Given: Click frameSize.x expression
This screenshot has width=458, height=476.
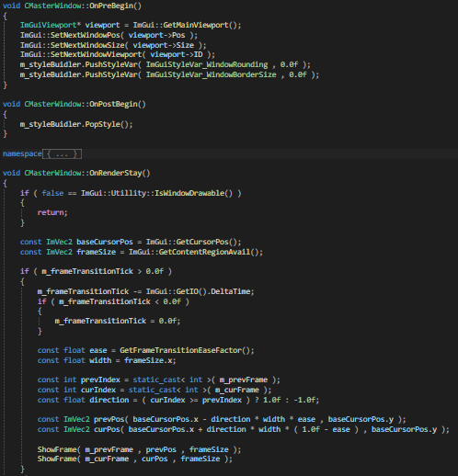Looking at the screenshot, I should click(x=148, y=360).
